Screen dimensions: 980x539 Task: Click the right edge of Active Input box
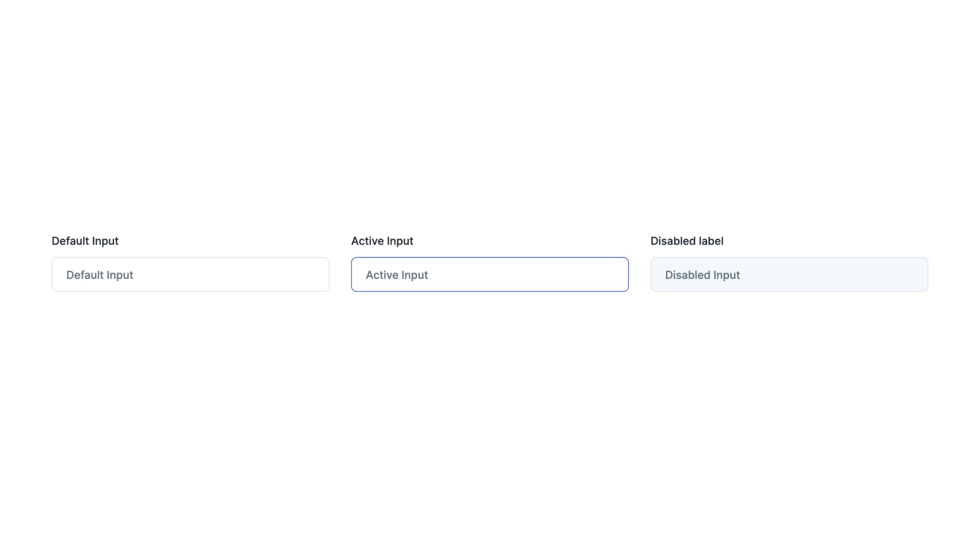point(628,274)
